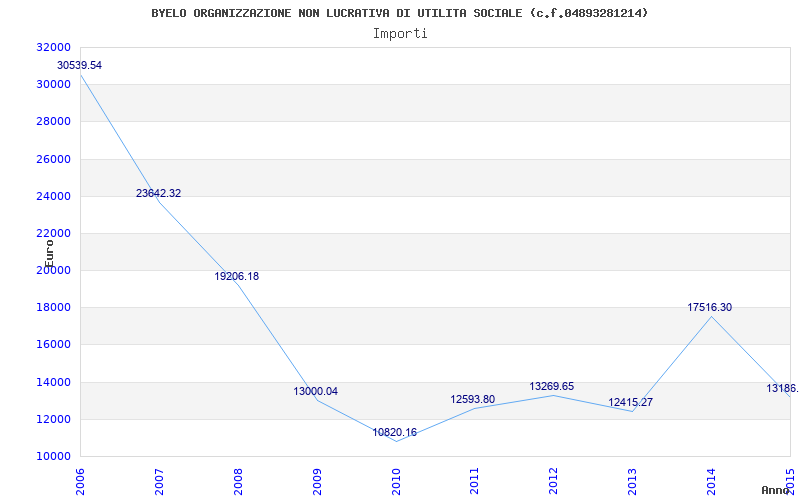Click the 10000 y-axis tick label
800x500 pixels.
point(54,456)
